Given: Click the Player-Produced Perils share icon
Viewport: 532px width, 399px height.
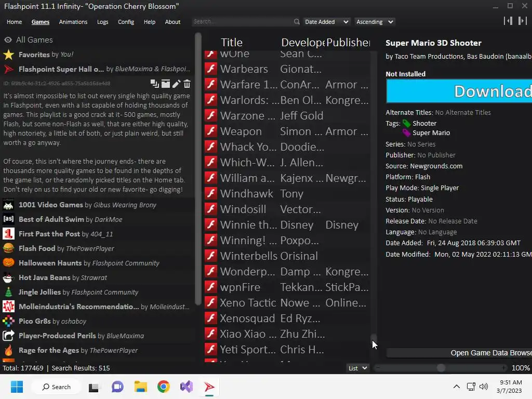Looking at the screenshot, I should [8, 336].
